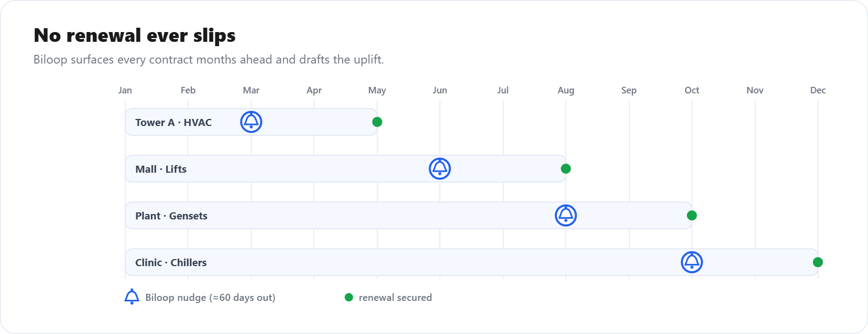Click the Mall · Lifts bar label
The height and width of the screenshot is (334, 868).
(161, 169)
